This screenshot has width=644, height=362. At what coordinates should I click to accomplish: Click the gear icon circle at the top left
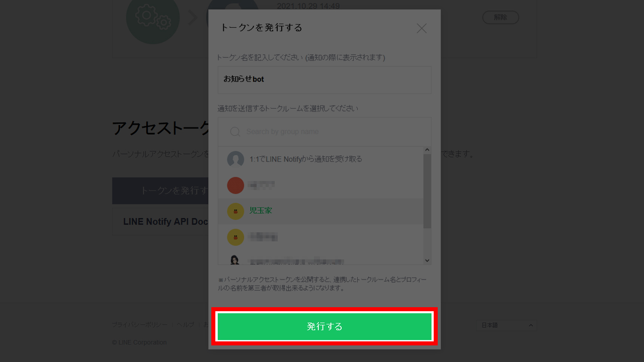(x=152, y=18)
